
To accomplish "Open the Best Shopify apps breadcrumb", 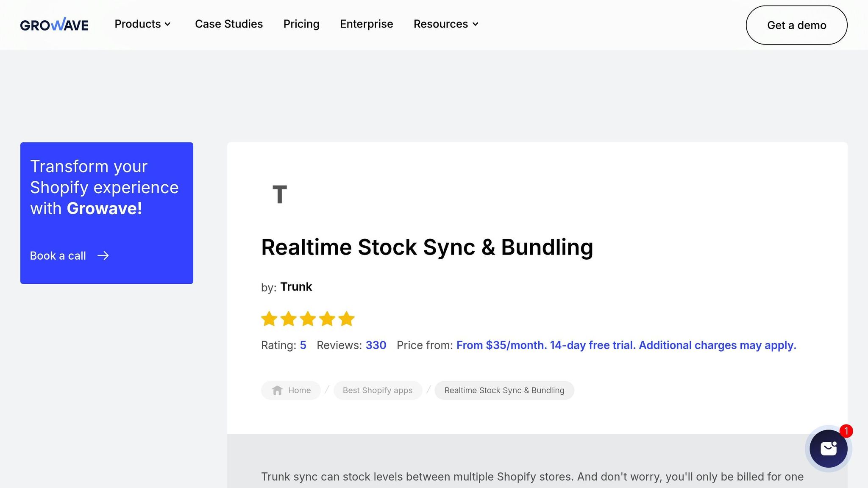I will pyautogui.click(x=378, y=391).
